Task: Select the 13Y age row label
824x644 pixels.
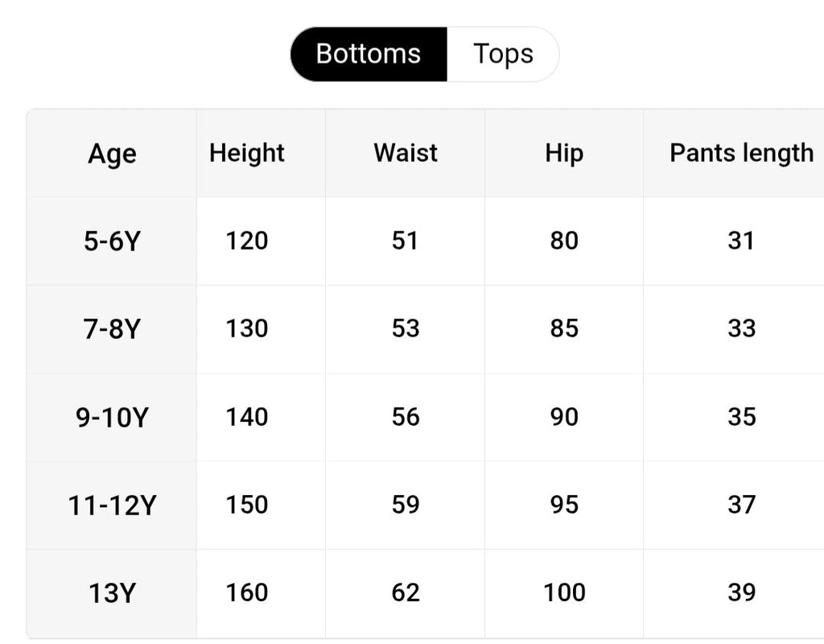Action: (x=112, y=593)
